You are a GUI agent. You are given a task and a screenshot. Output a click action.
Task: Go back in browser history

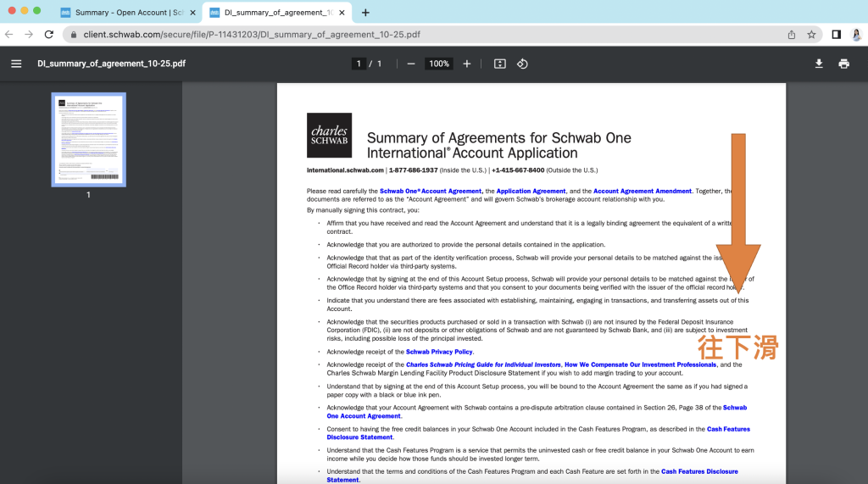click(x=8, y=35)
